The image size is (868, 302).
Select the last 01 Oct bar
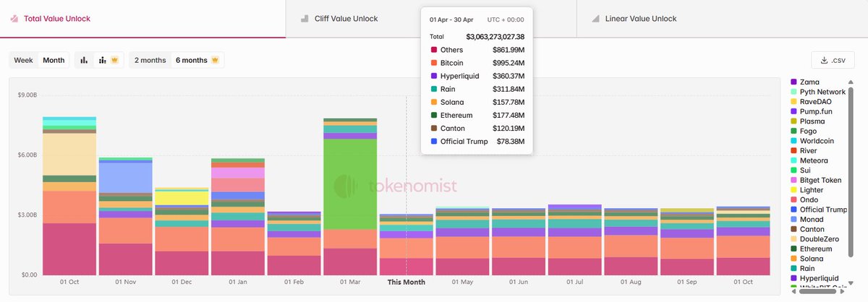[744, 241]
